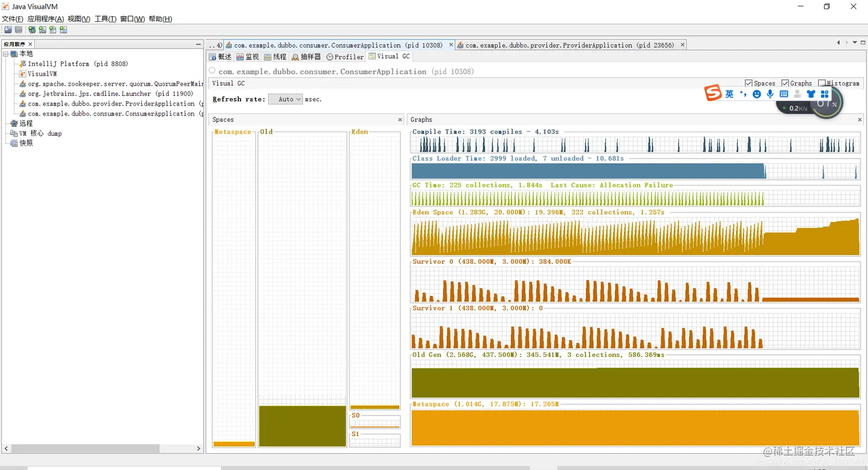This screenshot has height=470, width=868.
Task: Switch to the 抽样器 sampler tab
Action: [x=306, y=57]
